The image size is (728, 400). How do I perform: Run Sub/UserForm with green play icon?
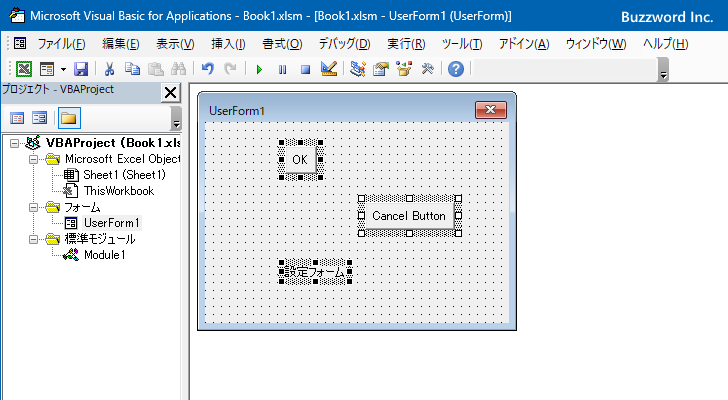259,70
